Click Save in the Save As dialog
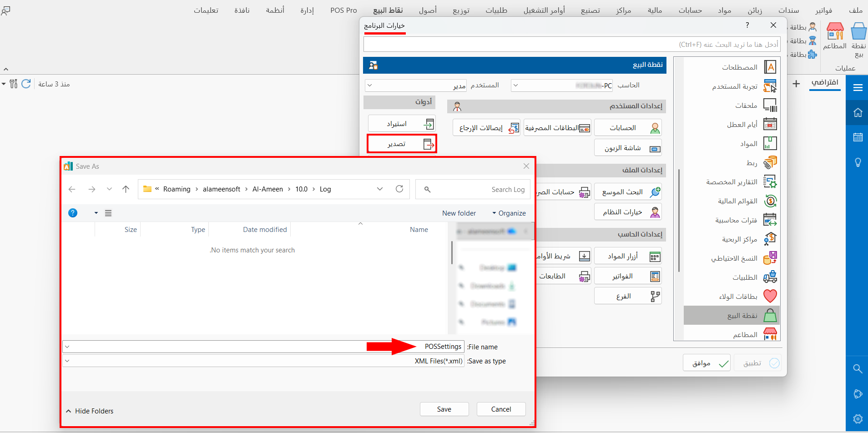Image resolution: width=868 pixels, height=433 pixels. point(444,409)
